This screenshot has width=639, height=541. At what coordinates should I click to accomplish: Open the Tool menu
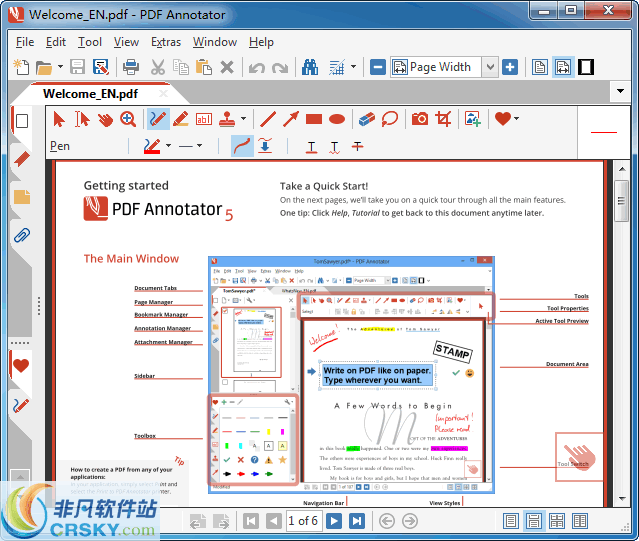pos(90,42)
